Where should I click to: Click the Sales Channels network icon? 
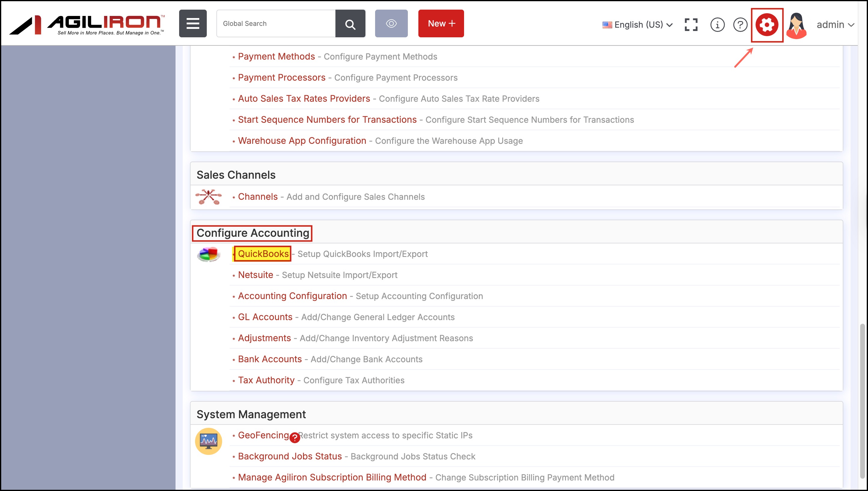[209, 196]
